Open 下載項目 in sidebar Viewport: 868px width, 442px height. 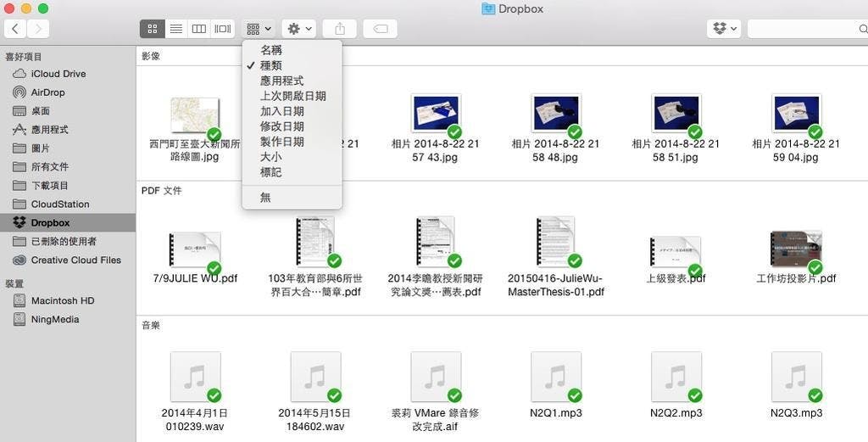(68, 186)
